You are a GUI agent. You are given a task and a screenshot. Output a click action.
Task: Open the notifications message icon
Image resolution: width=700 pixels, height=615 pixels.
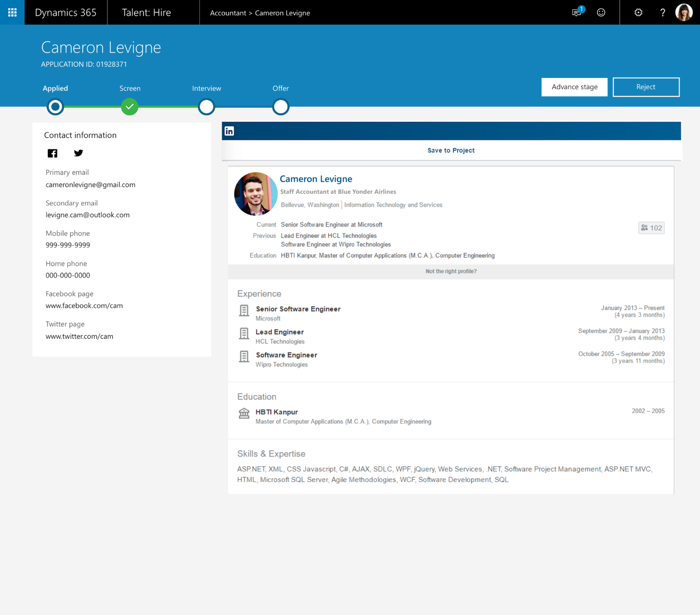pos(577,13)
